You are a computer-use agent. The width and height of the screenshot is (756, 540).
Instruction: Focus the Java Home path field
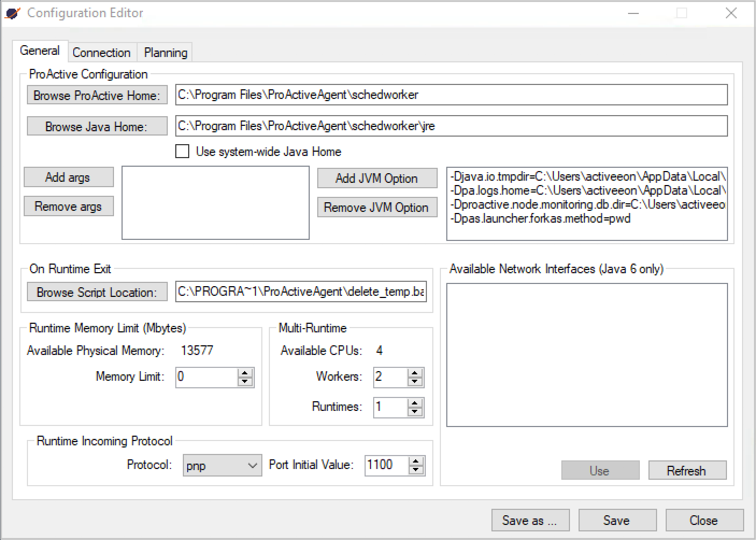pyautogui.click(x=452, y=126)
